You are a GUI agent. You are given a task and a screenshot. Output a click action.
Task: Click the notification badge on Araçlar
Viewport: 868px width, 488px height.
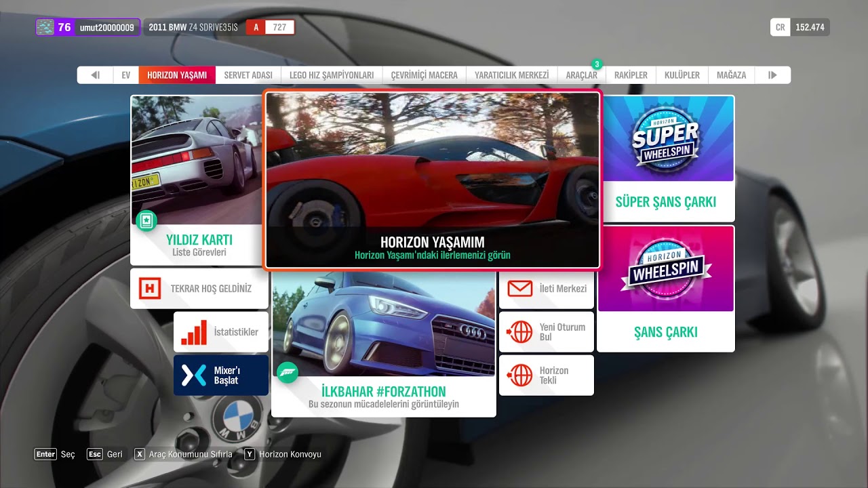(x=597, y=64)
